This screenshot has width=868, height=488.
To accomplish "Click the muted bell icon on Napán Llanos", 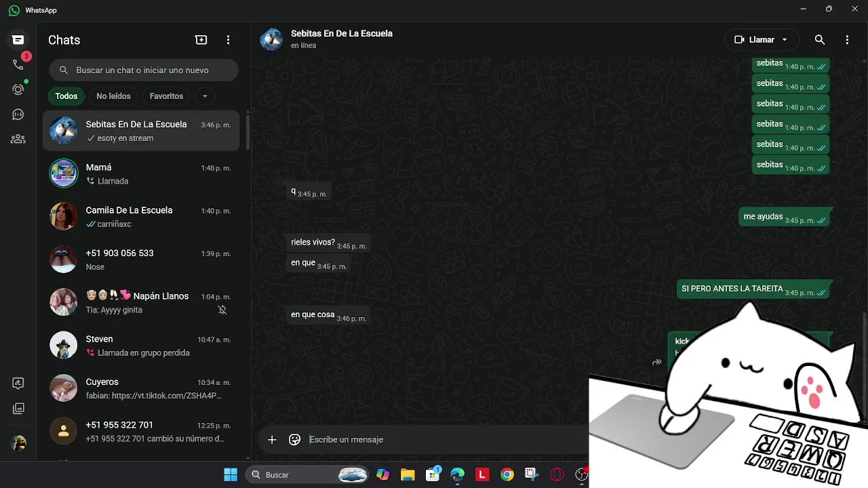I will pyautogui.click(x=222, y=310).
